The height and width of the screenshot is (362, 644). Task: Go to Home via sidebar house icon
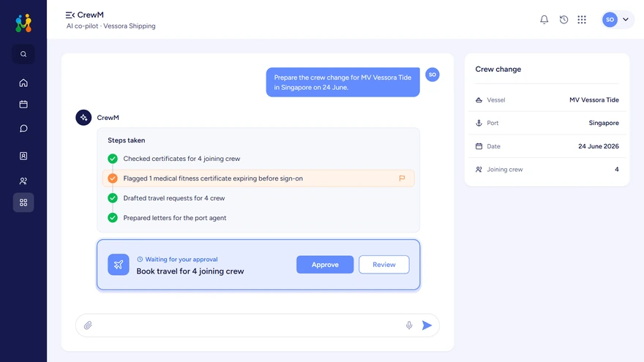23,83
